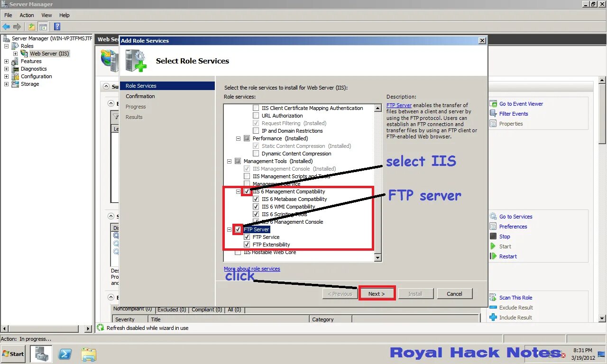Click the Restart service icon

tap(493, 256)
